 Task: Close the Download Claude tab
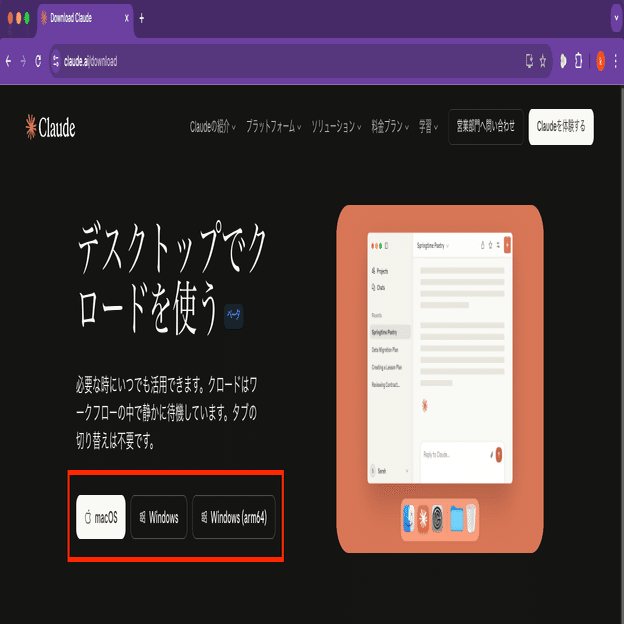[127, 18]
